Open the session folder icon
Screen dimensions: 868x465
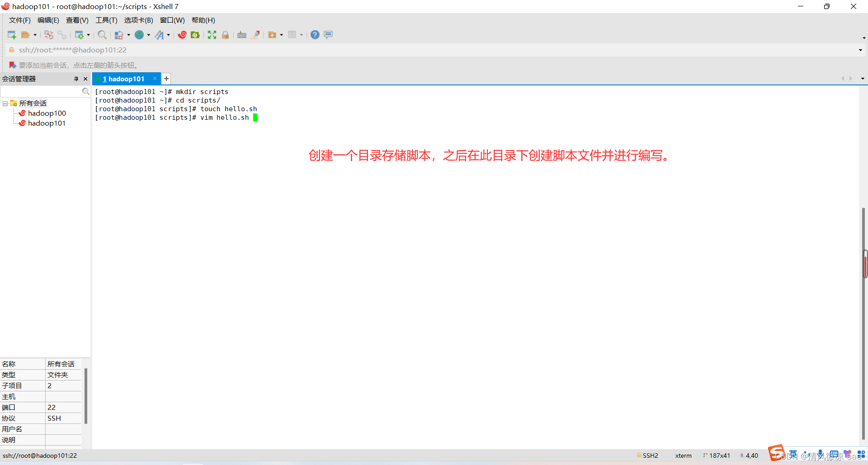coord(26,35)
